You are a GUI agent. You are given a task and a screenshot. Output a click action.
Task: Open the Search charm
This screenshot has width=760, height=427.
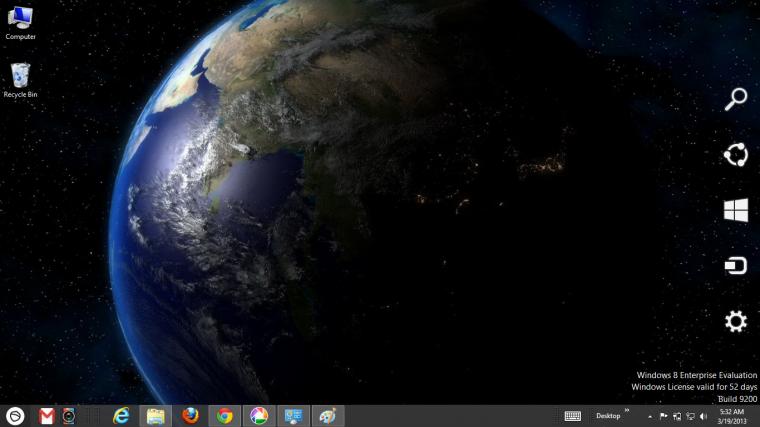coord(736,99)
